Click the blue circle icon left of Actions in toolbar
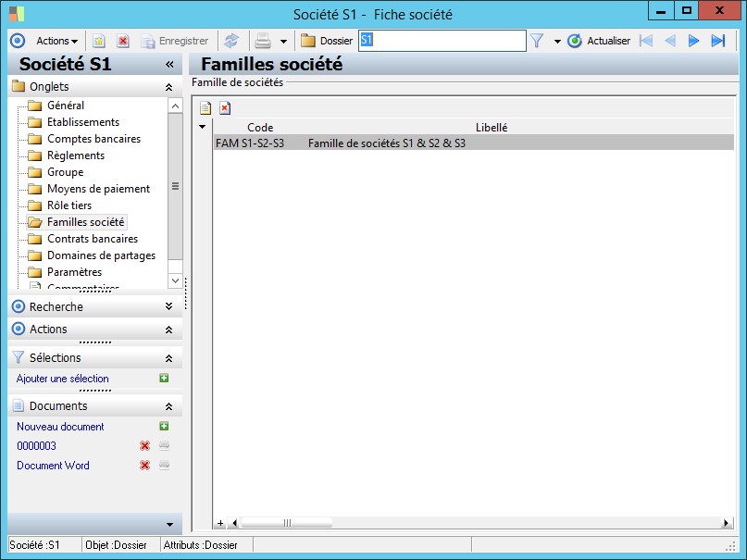The image size is (747, 560). tap(18, 41)
